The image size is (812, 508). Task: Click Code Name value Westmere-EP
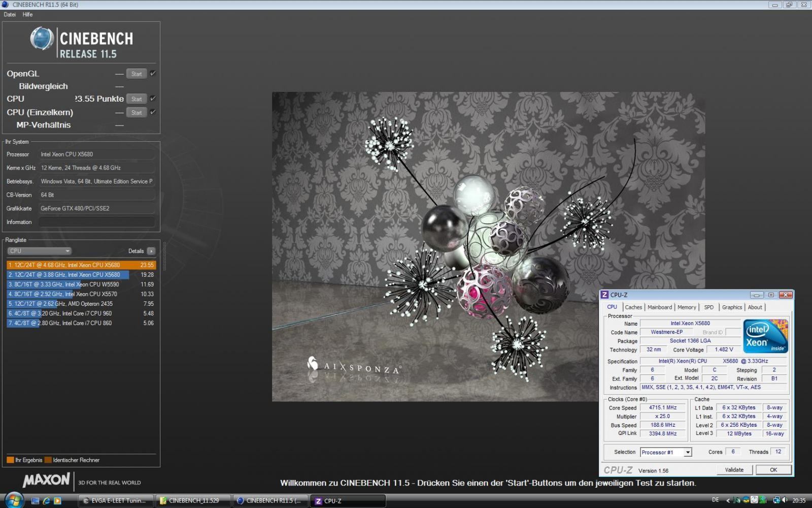(667, 332)
